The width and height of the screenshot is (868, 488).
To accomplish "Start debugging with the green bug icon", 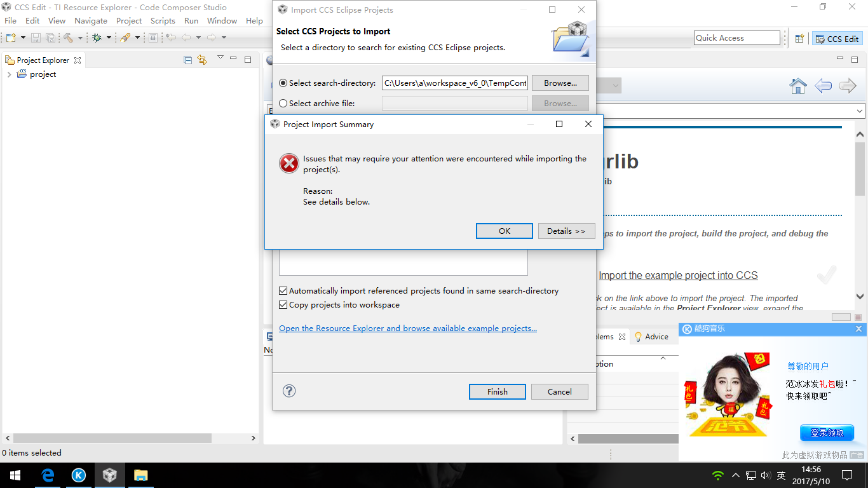I will pos(97,38).
